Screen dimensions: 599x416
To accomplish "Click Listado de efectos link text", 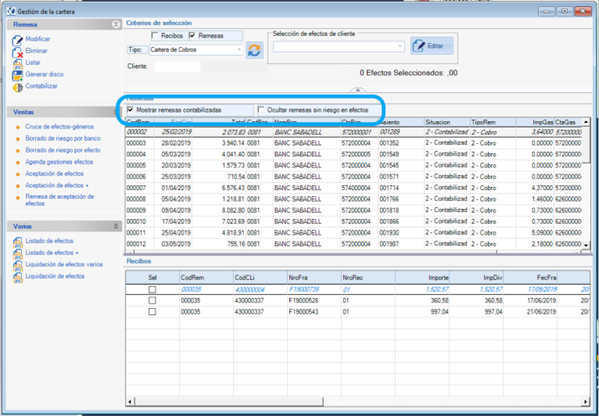I will coord(50,241).
